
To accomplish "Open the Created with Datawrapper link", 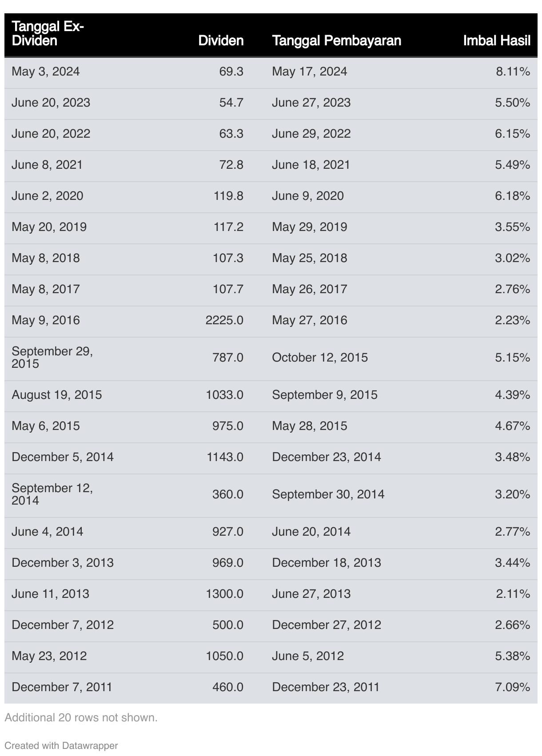I will coord(61,745).
